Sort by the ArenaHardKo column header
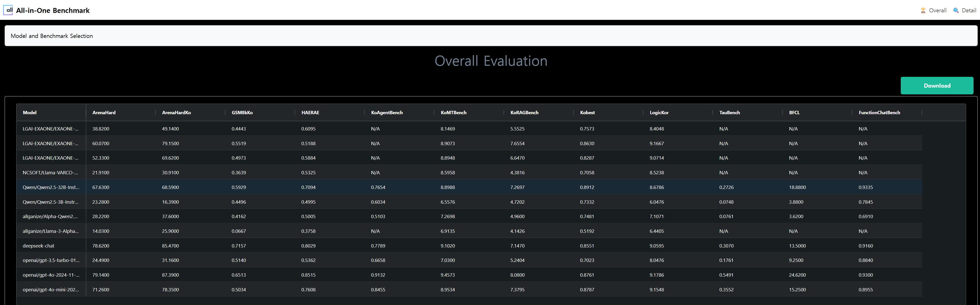This screenshot has width=980, height=305. point(176,113)
